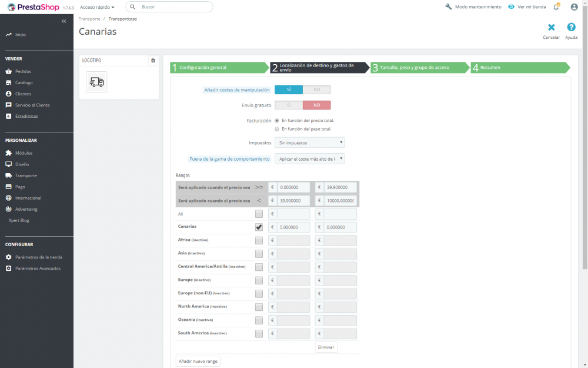
Task: Select billing by total weight
Action: pyautogui.click(x=277, y=129)
